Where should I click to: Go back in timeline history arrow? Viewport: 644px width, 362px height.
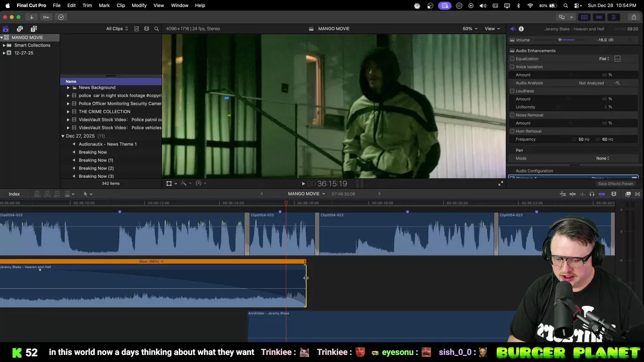262,194
